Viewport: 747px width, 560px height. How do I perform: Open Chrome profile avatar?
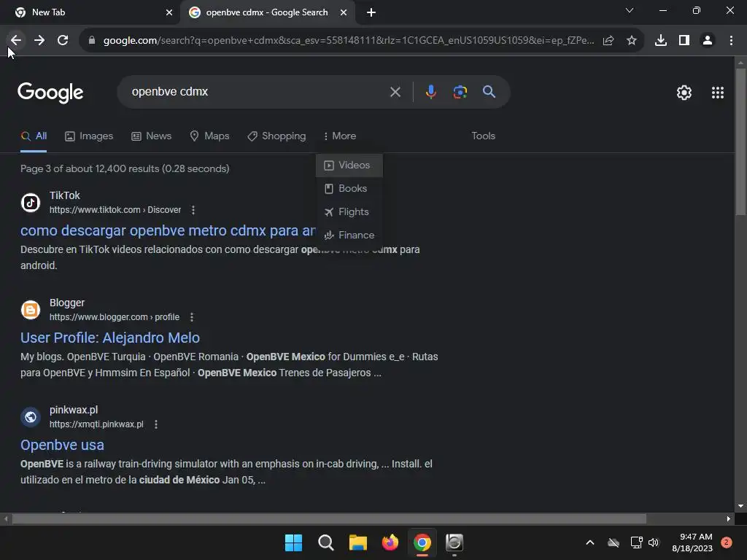pyautogui.click(x=708, y=41)
